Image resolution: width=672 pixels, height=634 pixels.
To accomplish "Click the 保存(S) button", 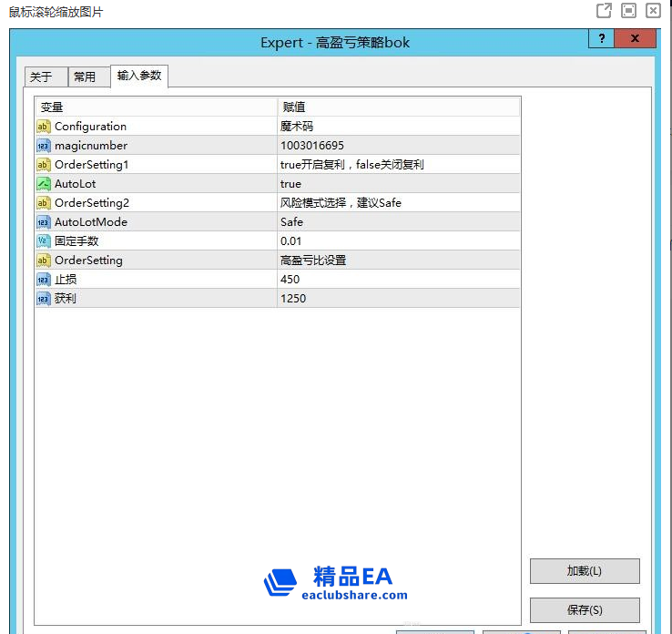I will [585, 610].
